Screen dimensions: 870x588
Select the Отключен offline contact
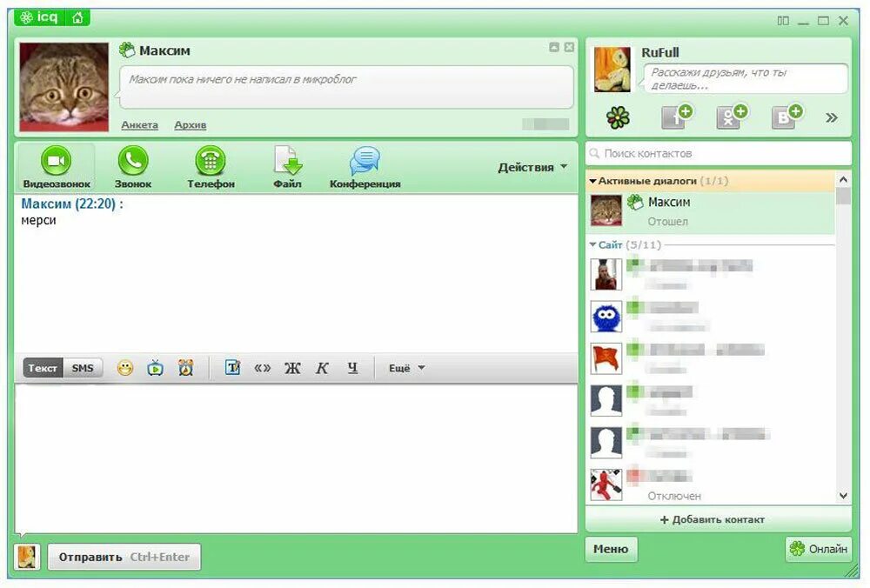coord(710,484)
